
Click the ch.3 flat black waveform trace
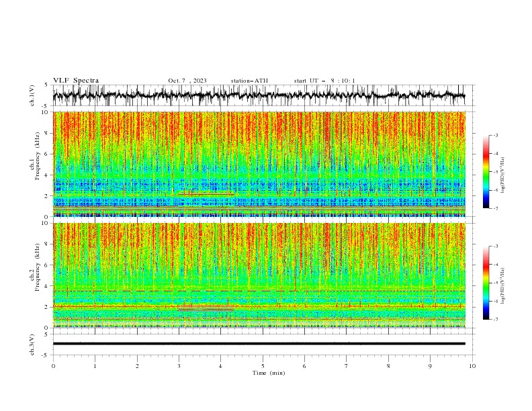click(259, 344)
